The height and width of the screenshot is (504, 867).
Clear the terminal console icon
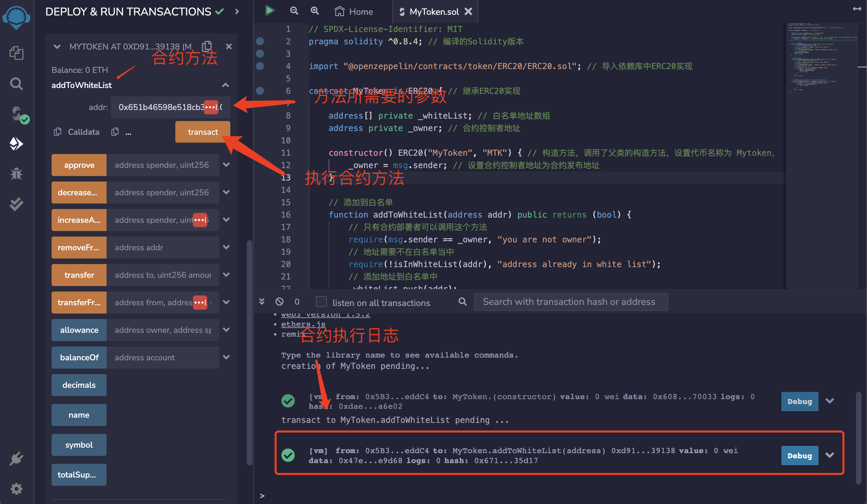point(279,302)
